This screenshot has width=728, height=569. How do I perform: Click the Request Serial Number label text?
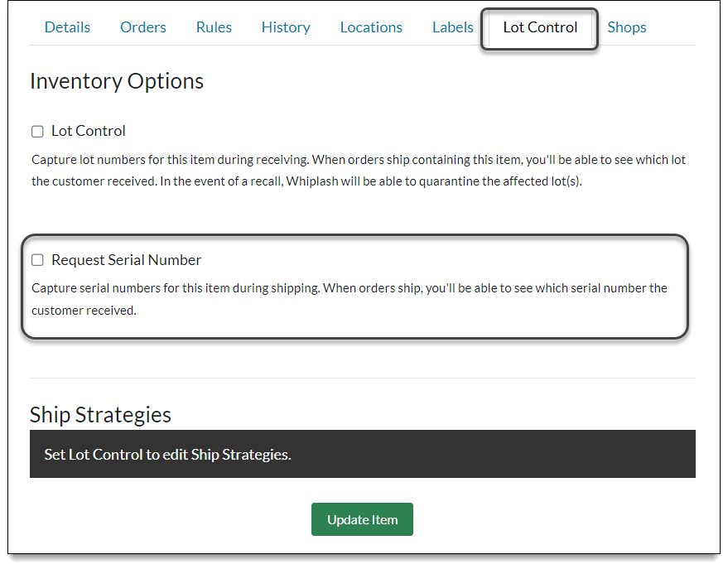[126, 260]
